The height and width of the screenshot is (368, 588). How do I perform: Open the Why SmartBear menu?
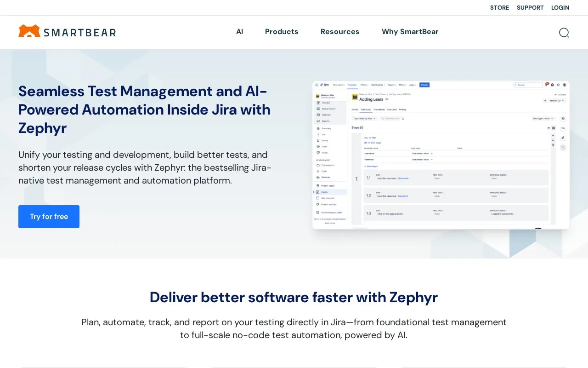410,32
